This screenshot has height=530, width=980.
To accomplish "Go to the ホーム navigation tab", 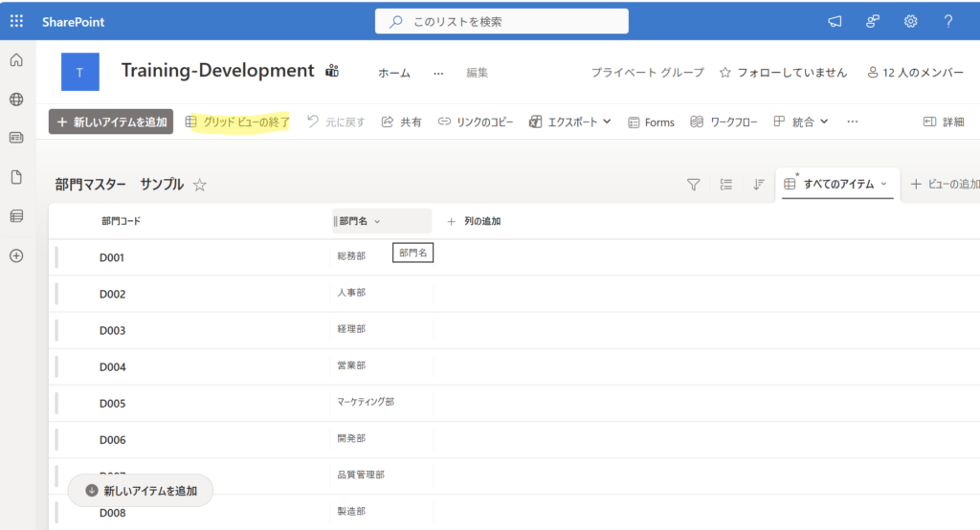I will 394,73.
